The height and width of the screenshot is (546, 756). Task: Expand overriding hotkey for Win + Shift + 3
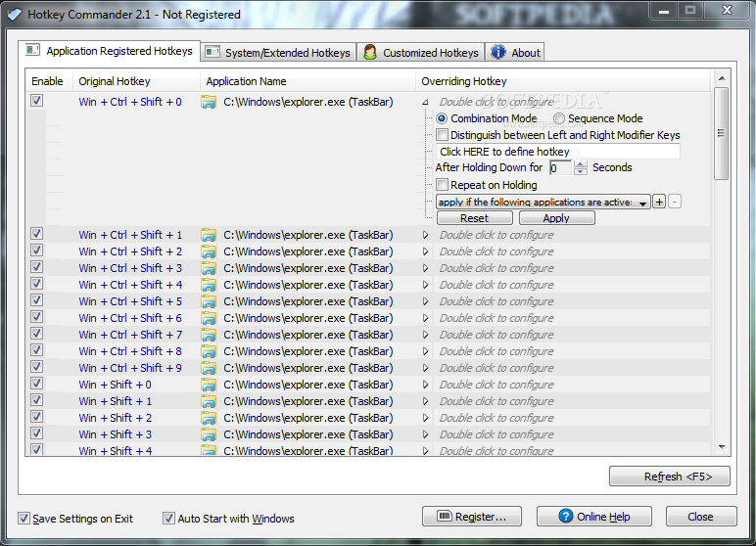(x=425, y=434)
